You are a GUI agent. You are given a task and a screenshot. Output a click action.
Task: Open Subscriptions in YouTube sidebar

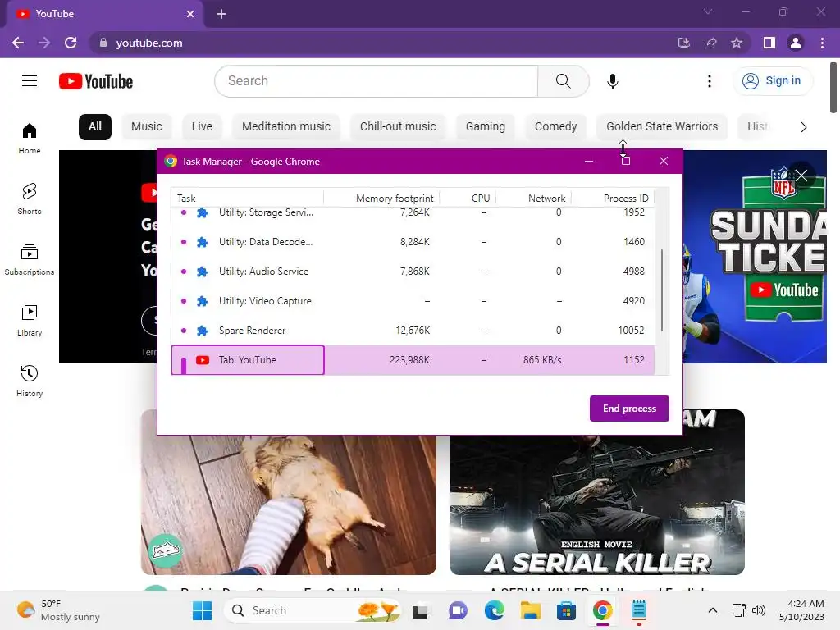pyautogui.click(x=30, y=260)
